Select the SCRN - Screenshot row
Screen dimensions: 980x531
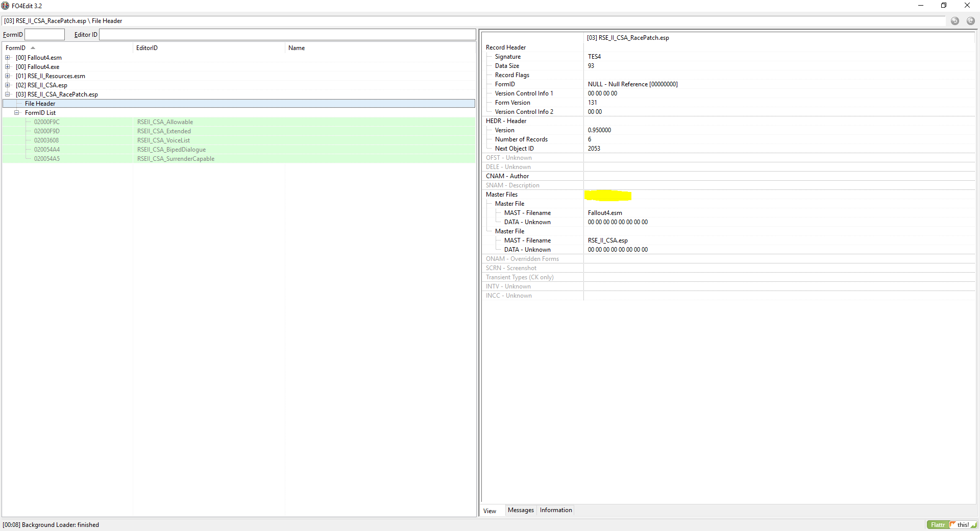click(728, 268)
